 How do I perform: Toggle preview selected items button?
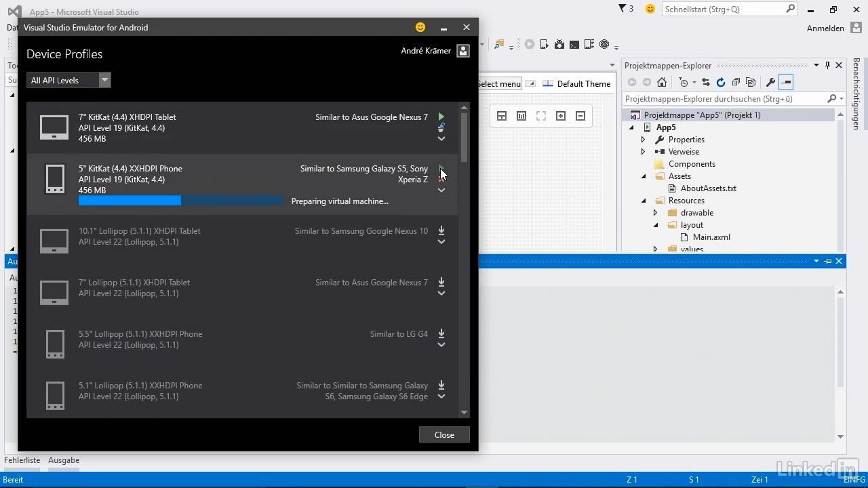click(786, 82)
